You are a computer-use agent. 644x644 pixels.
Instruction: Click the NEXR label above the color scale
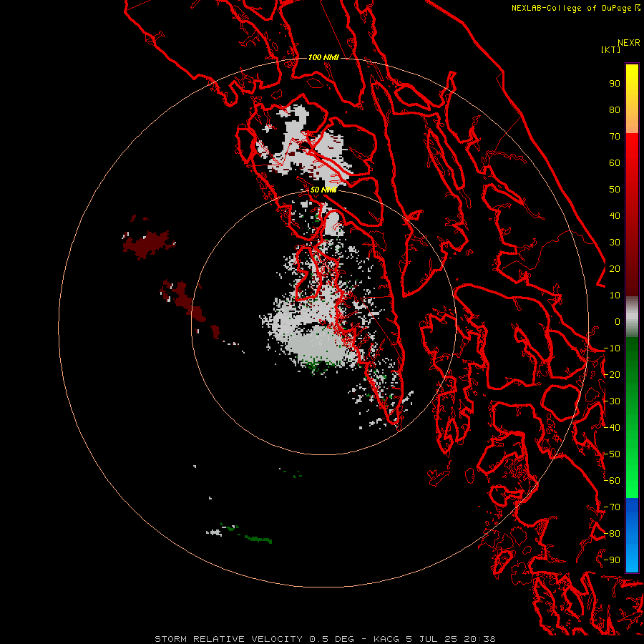[x=629, y=43]
